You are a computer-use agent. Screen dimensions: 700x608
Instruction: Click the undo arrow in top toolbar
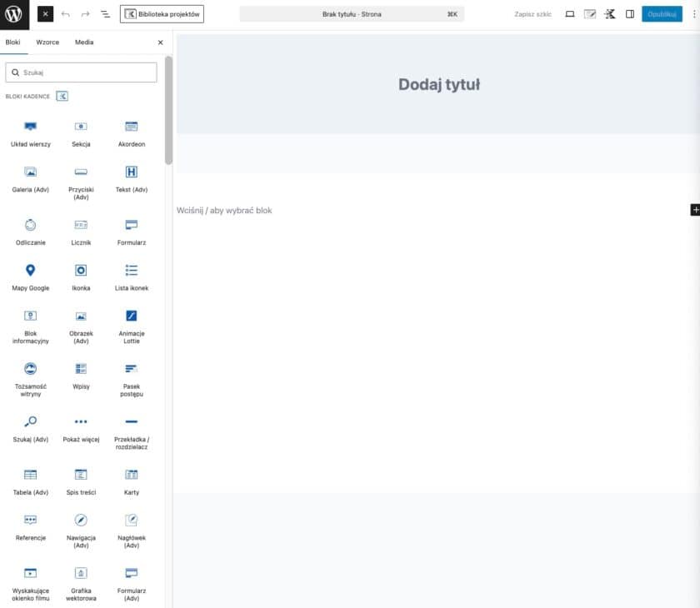[x=66, y=14]
